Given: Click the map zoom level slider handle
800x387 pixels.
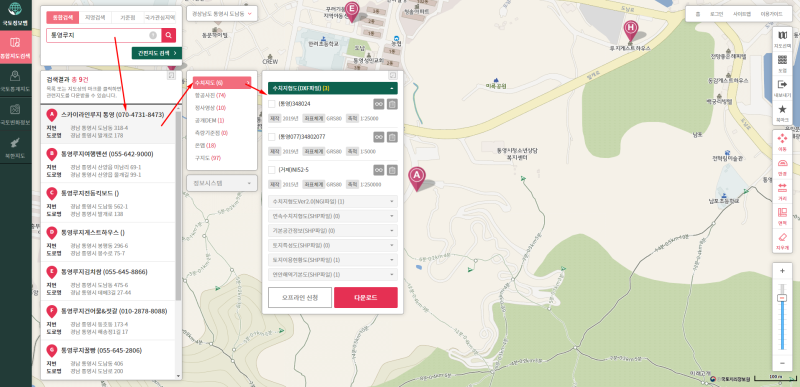Looking at the screenshot, I should 782,297.
